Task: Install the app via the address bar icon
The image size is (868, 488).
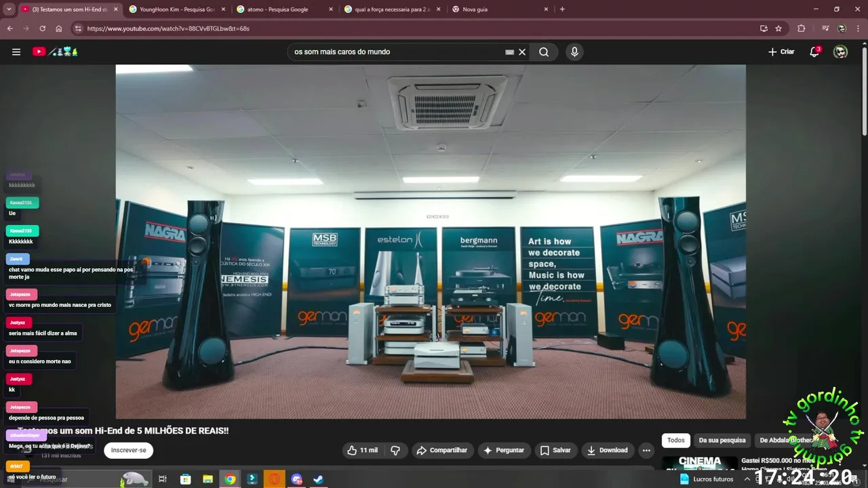Action: coord(764,28)
